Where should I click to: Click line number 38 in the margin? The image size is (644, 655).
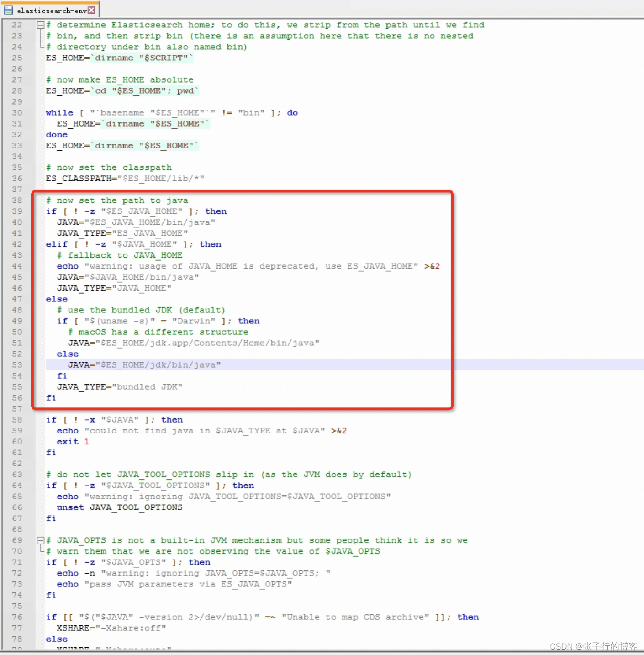[x=17, y=201]
